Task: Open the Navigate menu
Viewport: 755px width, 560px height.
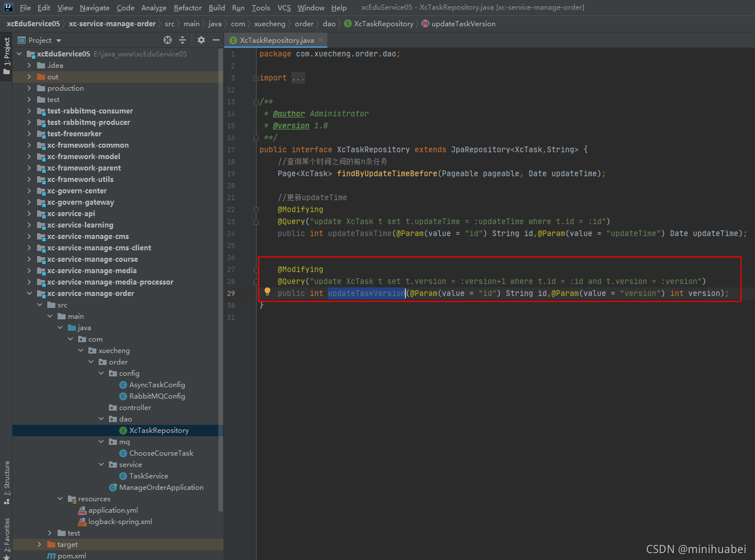Action: coord(95,7)
